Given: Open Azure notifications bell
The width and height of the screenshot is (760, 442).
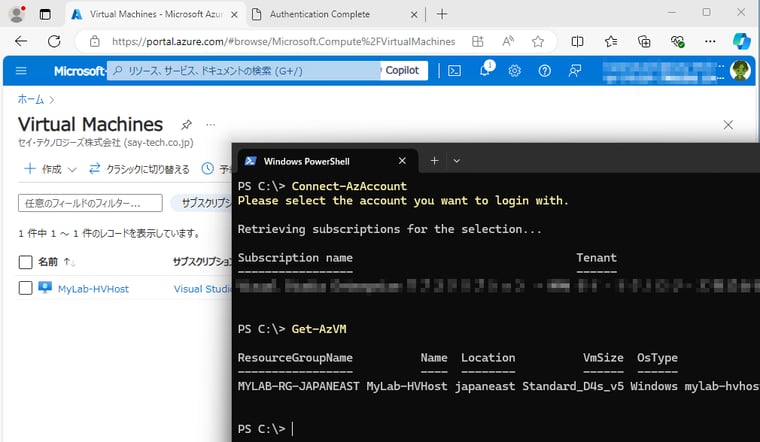Looking at the screenshot, I should pos(485,71).
